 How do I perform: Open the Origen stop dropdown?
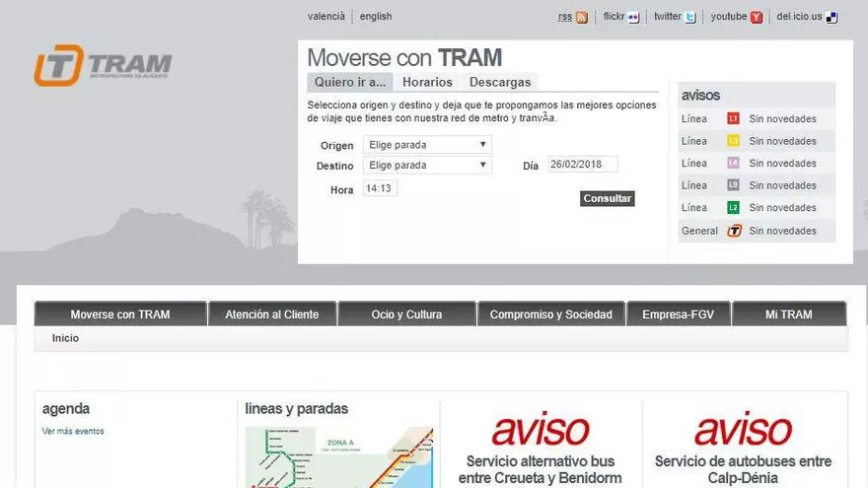click(x=427, y=145)
